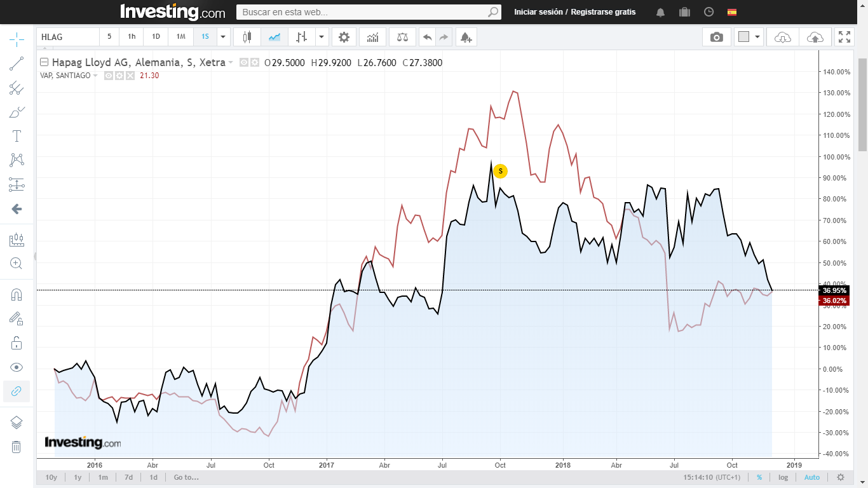
Task: Enter fullscreen chart mode
Action: click(844, 37)
